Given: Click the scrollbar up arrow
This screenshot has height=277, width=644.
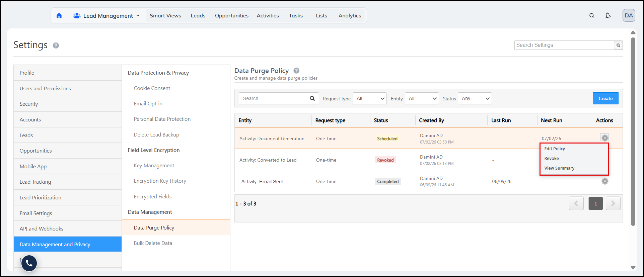Looking at the screenshot, I should coord(633,32).
